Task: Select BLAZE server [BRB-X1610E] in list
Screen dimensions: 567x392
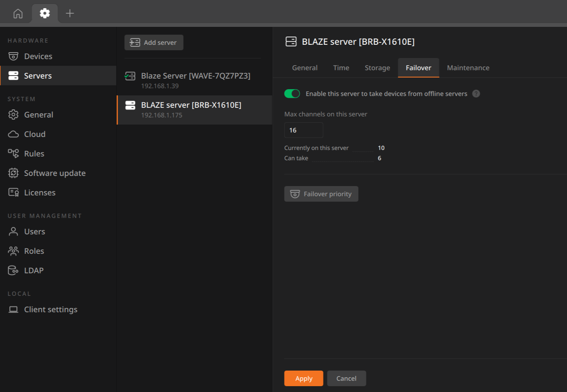Action: pyautogui.click(x=194, y=110)
